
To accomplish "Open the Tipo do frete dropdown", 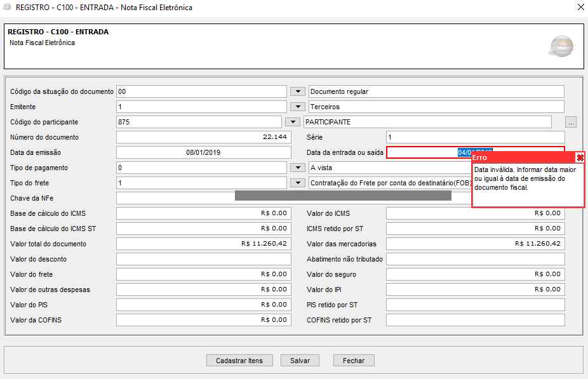I will 297,183.
